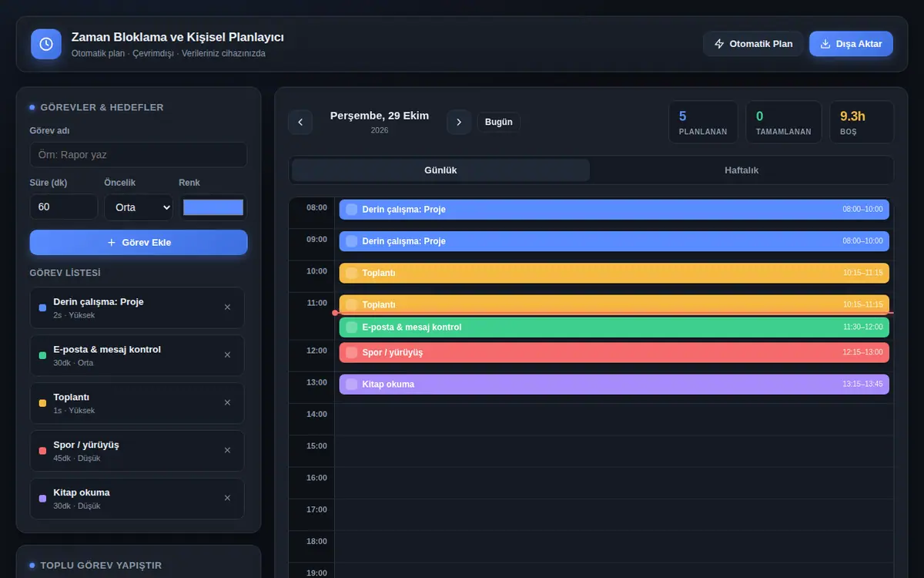The height and width of the screenshot is (578, 924).
Task: Go to the next day with right chevron
Action: (459, 122)
